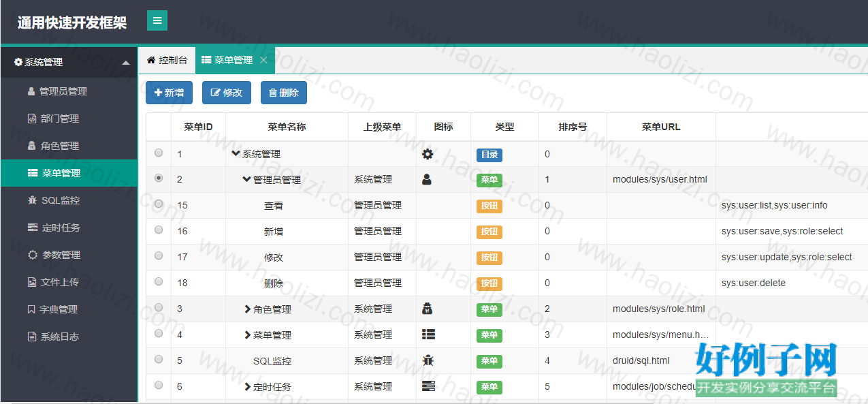Toggle the sidebar with the hamburger button
Viewport: 868px width, 404px height.
click(x=157, y=20)
